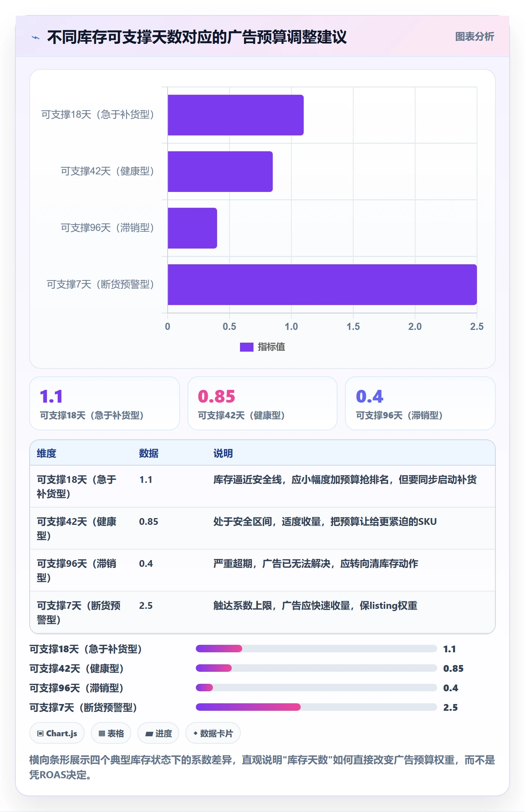The image size is (525, 812).
Task: Toggle the 指标值 legend color swatch
Action: pyautogui.click(x=246, y=347)
